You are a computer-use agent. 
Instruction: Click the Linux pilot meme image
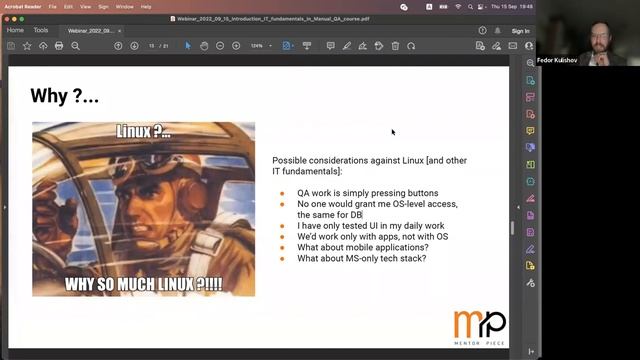pyautogui.click(x=144, y=209)
